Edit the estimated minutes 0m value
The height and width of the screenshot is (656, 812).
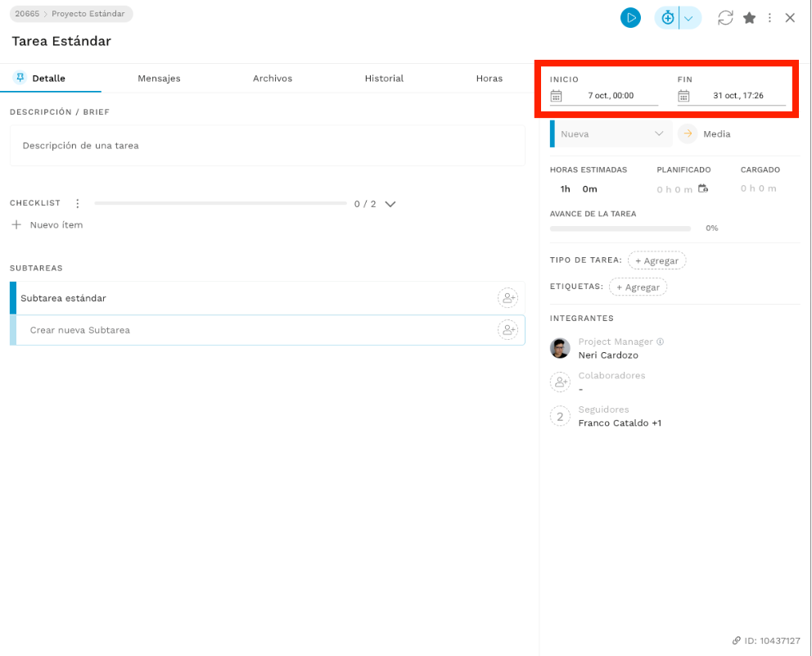[x=589, y=189]
